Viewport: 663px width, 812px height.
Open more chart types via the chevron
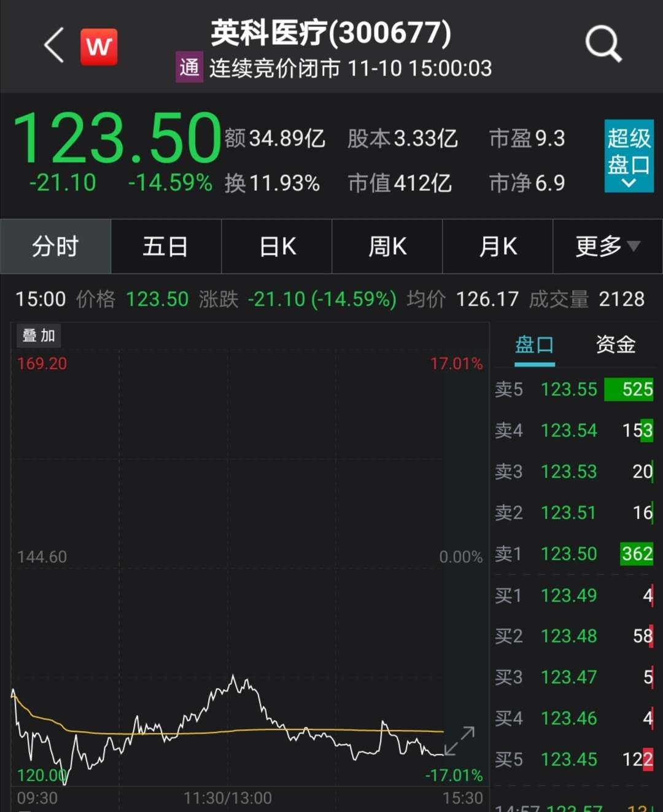tap(634, 246)
